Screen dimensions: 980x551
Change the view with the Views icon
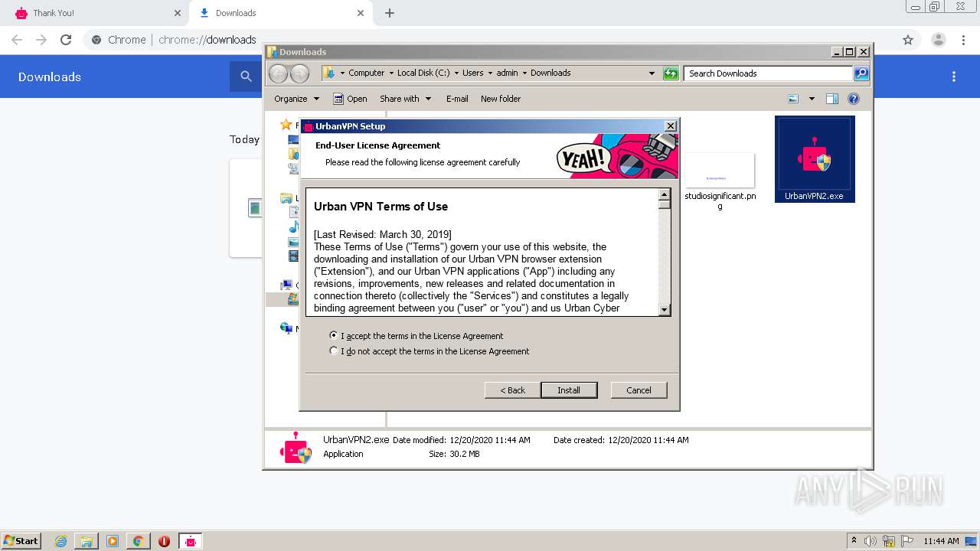click(x=793, y=99)
